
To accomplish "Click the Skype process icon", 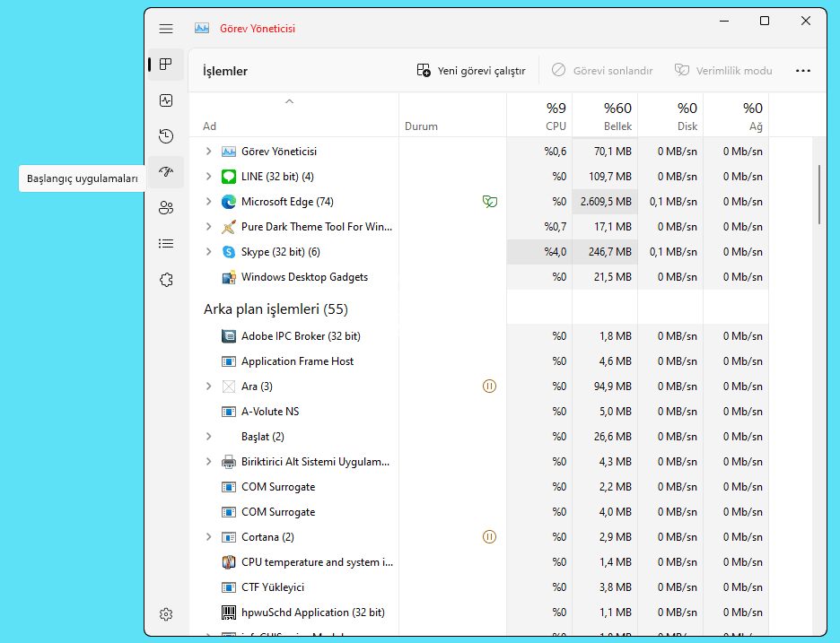I will (x=229, y=252).
